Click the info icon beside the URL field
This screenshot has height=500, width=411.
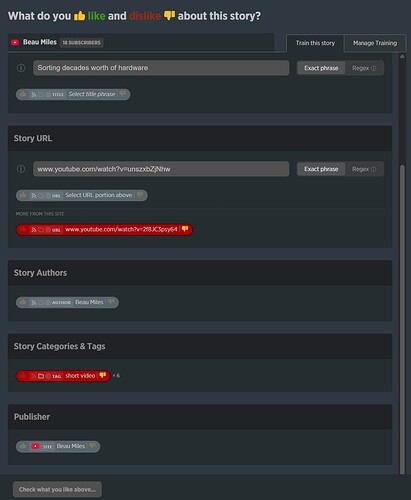click(x=21, y=169)
